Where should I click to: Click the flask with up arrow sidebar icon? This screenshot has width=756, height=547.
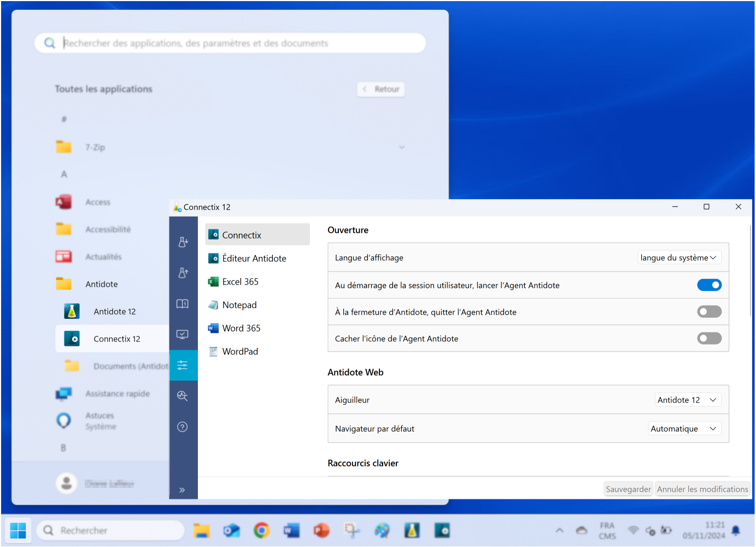click(183, 272)
